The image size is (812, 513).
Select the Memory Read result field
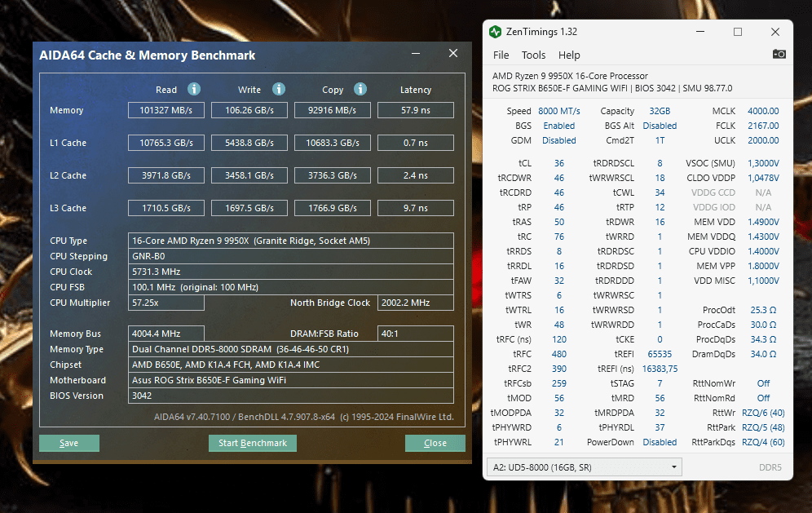coord(165,110)
